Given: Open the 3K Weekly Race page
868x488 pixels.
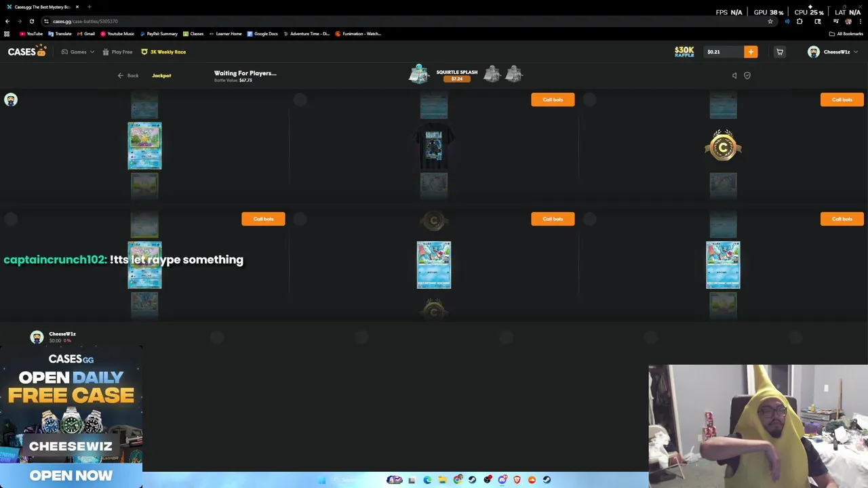Looking at the screenshot, I should pyautogui.click(x=163, y=52).
